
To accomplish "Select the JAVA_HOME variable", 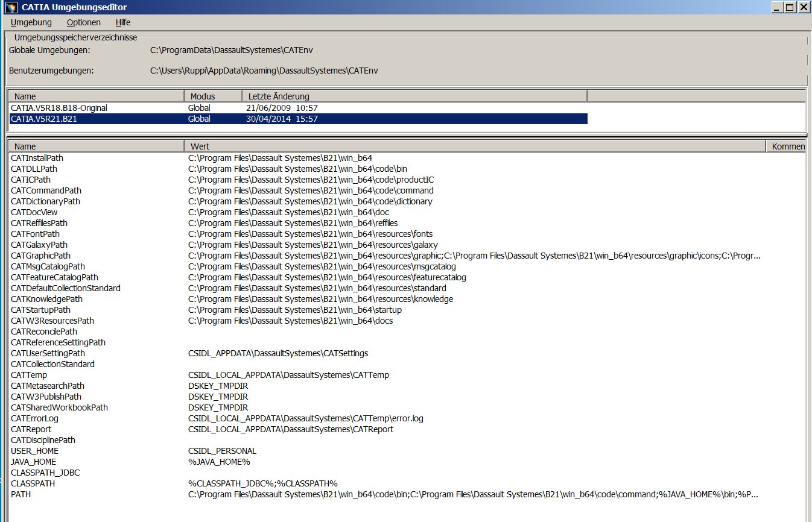I will pyautogui.click(x=33, y=462).
